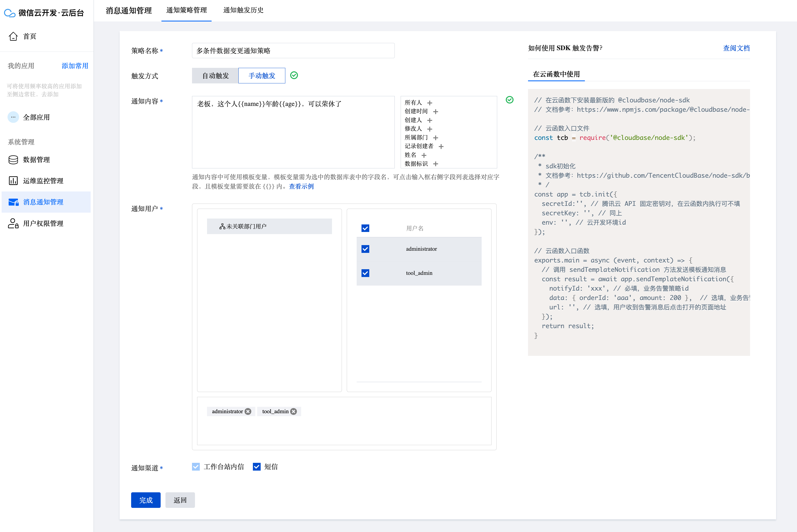Click the ellipsis icon beside 全部应用
This screenshot has width=797, height=532.
click(x=13, y=117)
